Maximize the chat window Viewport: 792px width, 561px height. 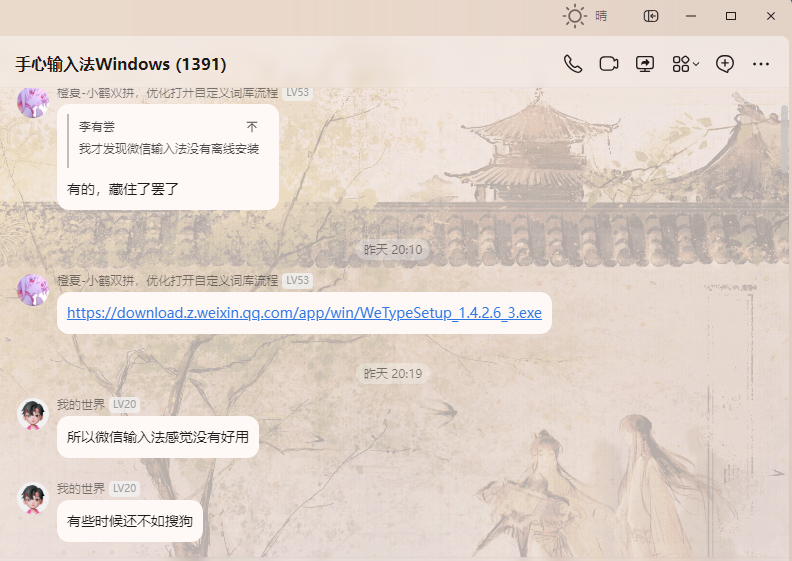[x=731, y=16]
